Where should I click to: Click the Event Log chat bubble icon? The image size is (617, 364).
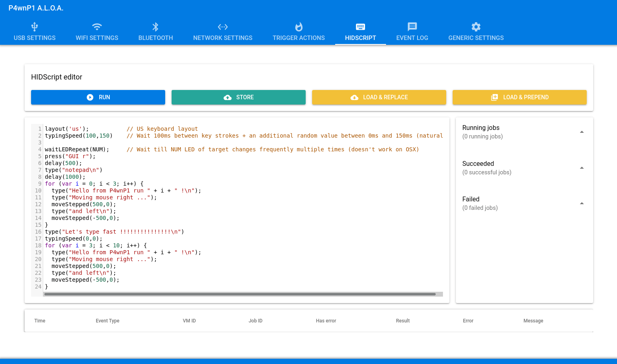(412, 27)
